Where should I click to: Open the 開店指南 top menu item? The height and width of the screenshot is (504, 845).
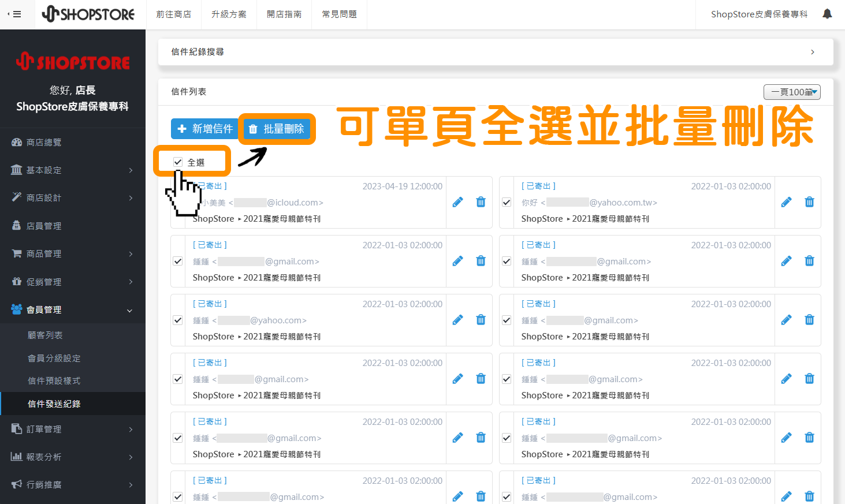pos(285,14)
